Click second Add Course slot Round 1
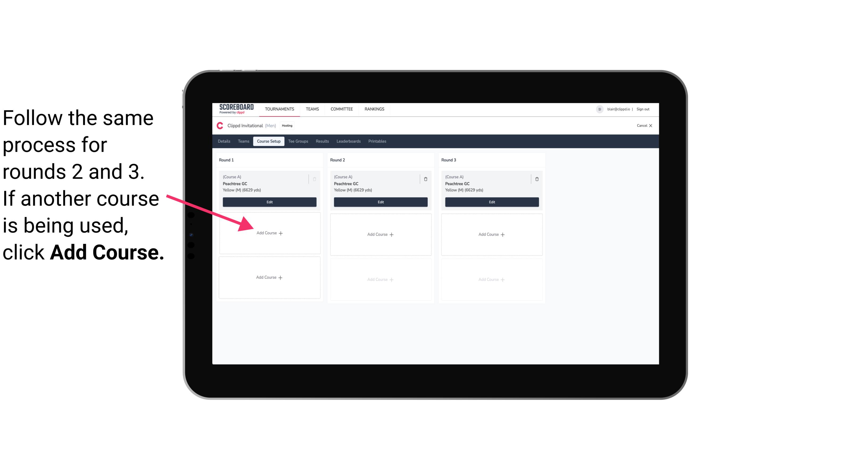This screenshot has height=467, width=868. pos(269,277)
